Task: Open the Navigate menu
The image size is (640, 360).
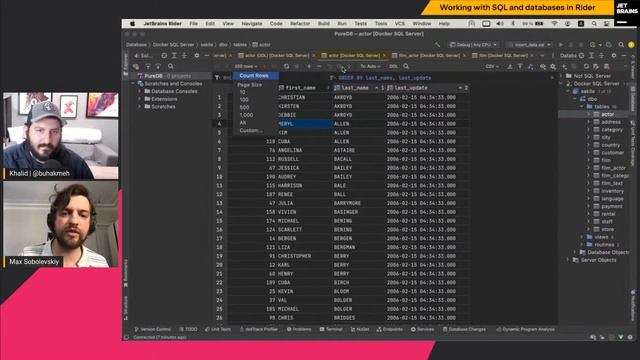Action: (x=252, y=24)
